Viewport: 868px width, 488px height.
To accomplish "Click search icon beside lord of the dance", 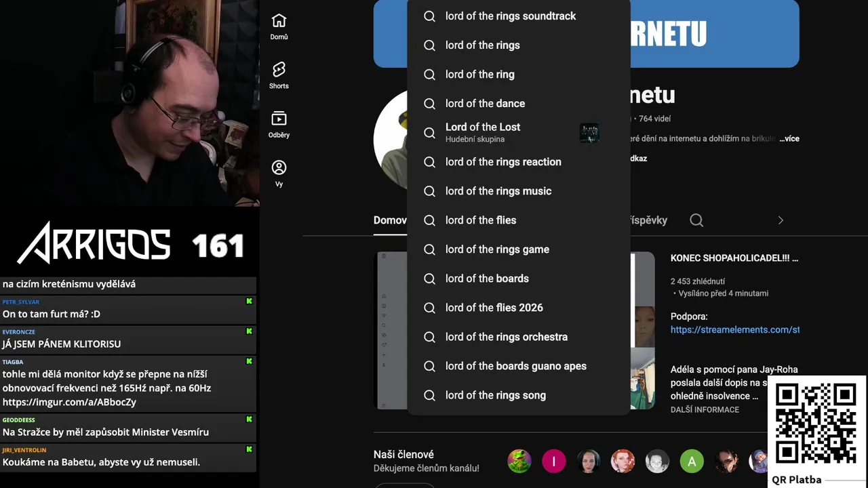I will [x=429, y=104].
